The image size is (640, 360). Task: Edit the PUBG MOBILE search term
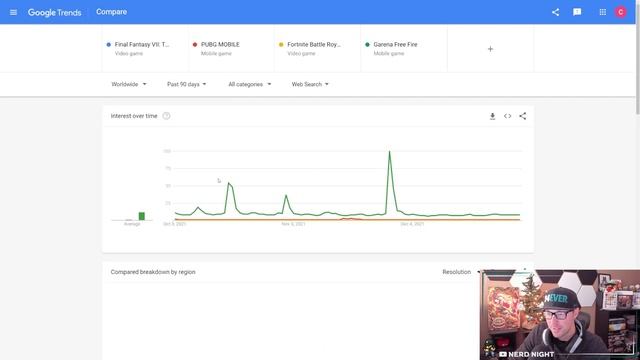(231, 49)
